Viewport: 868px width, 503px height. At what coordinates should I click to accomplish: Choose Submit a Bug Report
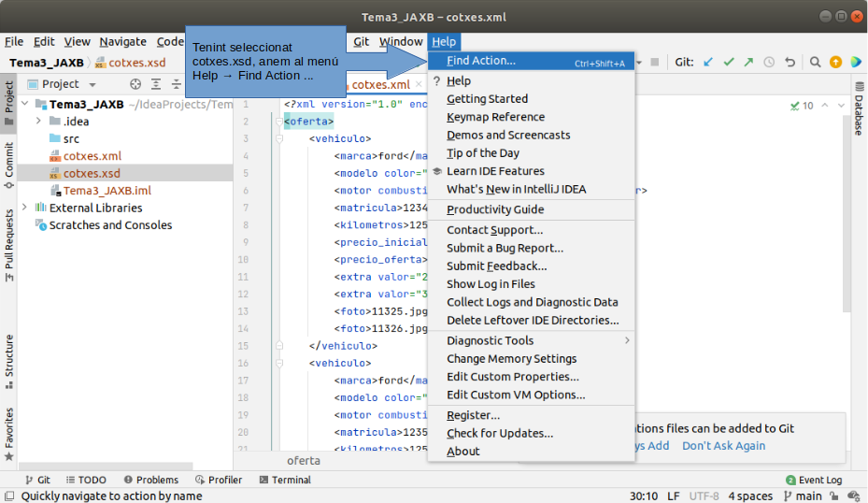click(532, 248)
